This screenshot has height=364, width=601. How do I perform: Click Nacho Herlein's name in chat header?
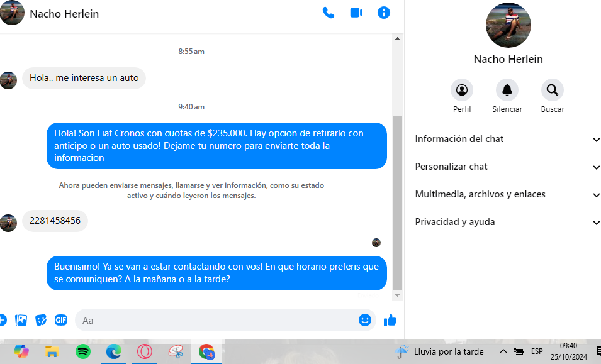click(64, 14)
